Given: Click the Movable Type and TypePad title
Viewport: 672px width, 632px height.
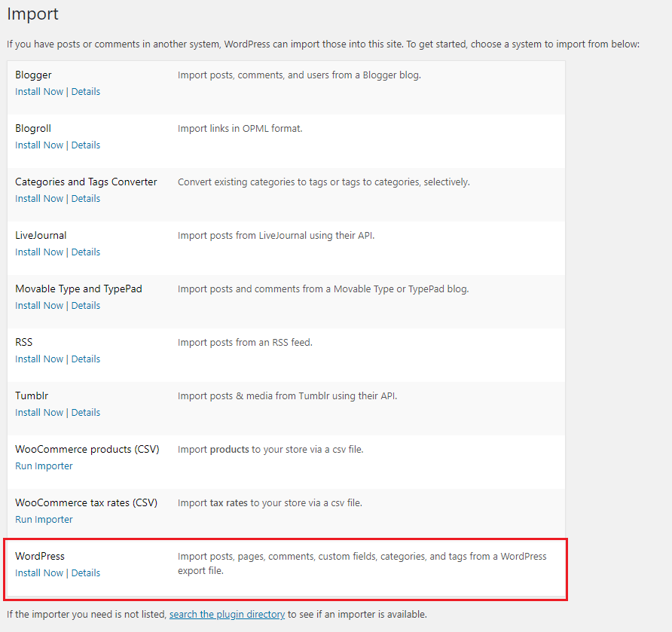Looking at the screenshot, I should (78, 289).
